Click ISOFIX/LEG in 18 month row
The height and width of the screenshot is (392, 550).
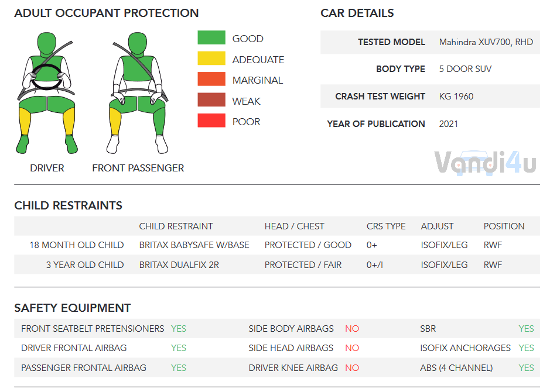[x=444, y=245]
